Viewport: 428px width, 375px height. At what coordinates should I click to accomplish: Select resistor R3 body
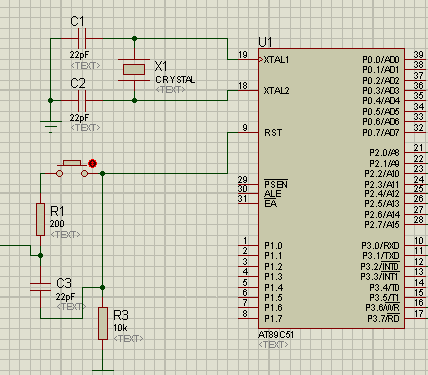[x=103, y=323]
